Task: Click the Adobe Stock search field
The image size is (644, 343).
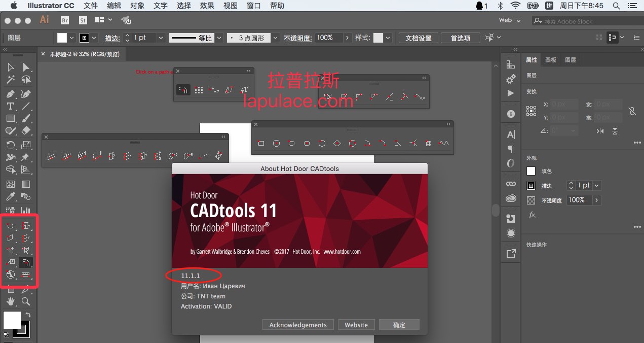Action: click(x=587, y=21)
